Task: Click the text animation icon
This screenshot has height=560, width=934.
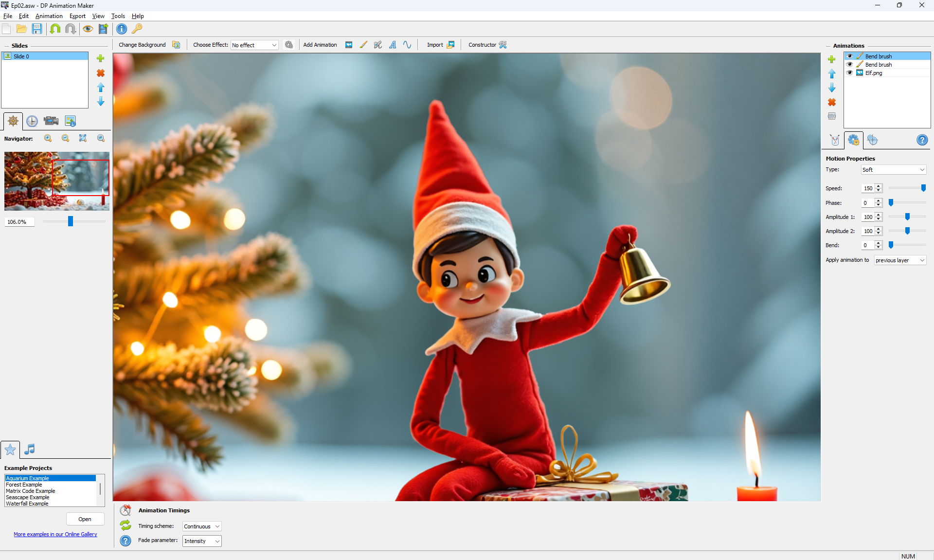Action: 393,45
